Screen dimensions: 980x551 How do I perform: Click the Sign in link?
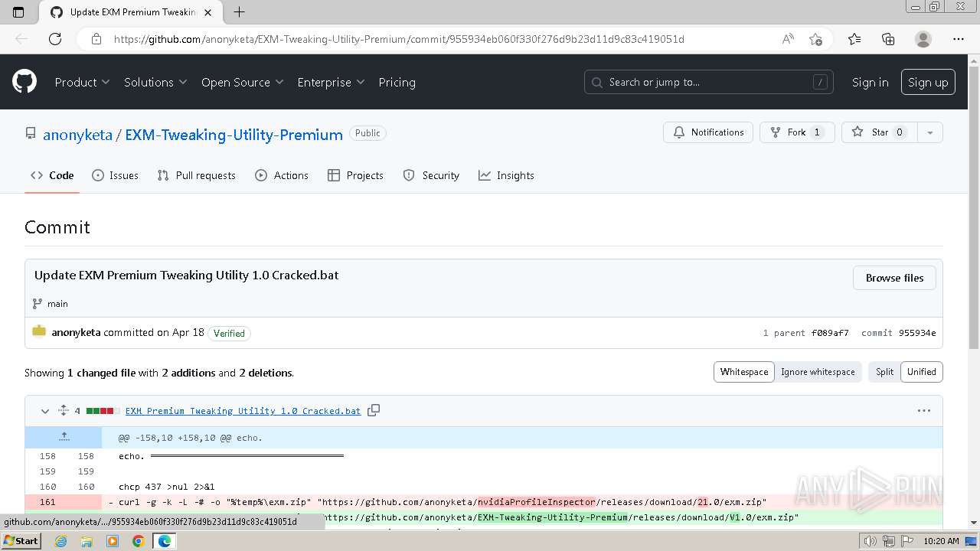[871, 82]
